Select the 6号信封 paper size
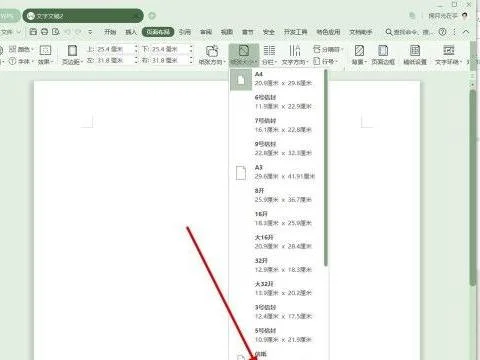 (x=277, y=102)
